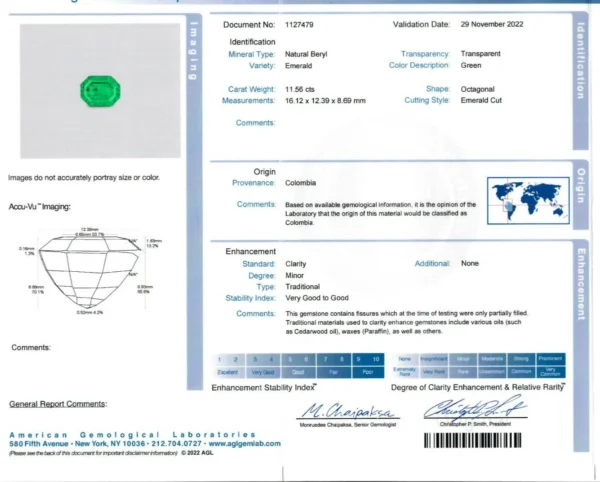Click 'Monruedee Chaipaksa, Senior Gemologist' caption
The width and height of the screenshot is (600, 482).
[348, 425]
